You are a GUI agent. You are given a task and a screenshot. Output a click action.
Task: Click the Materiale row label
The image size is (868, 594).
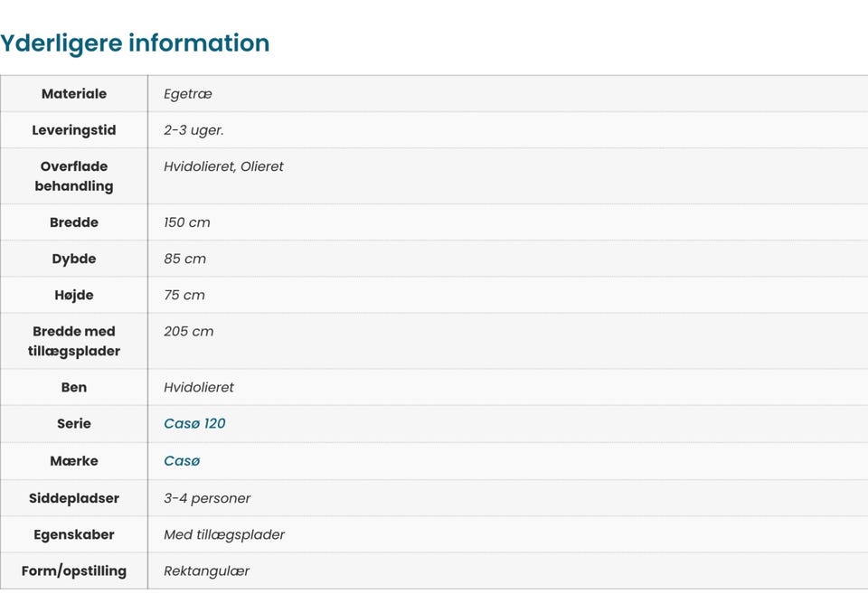pyautogui.click(x=74, y=93)
